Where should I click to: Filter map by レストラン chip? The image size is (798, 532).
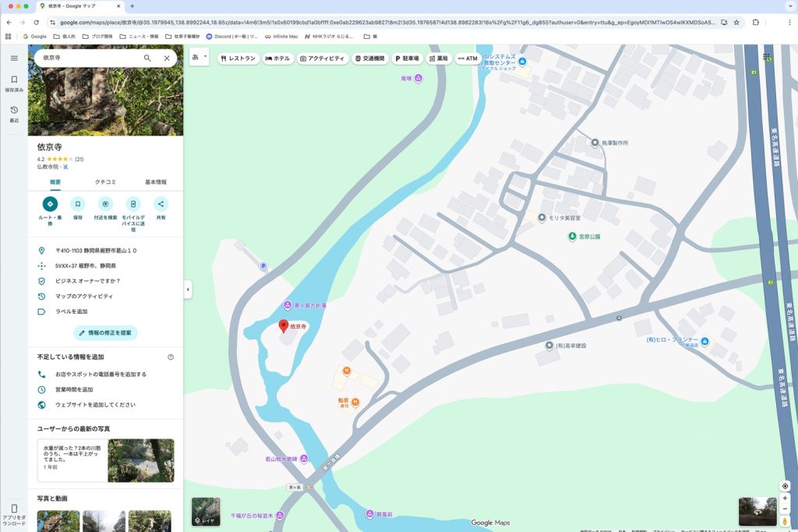[x=238, y=58]
